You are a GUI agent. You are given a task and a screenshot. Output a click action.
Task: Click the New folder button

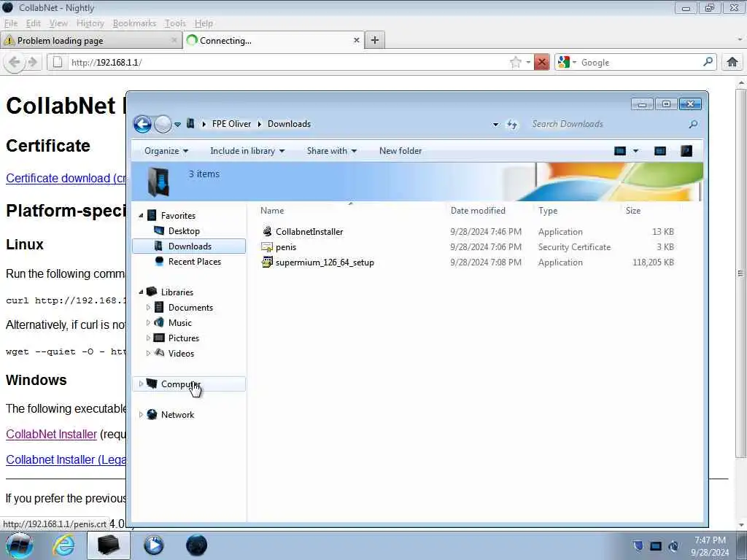400,151
